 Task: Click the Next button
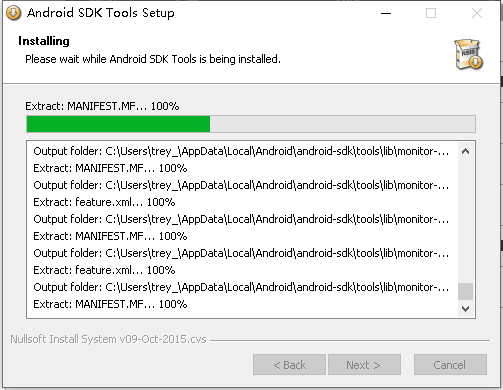click(x=364, y=365)
